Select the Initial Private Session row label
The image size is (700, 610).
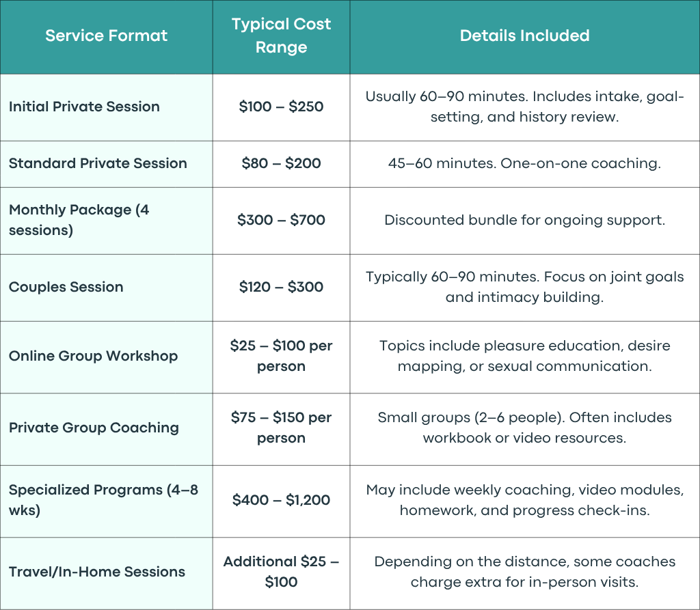(84, 107)
